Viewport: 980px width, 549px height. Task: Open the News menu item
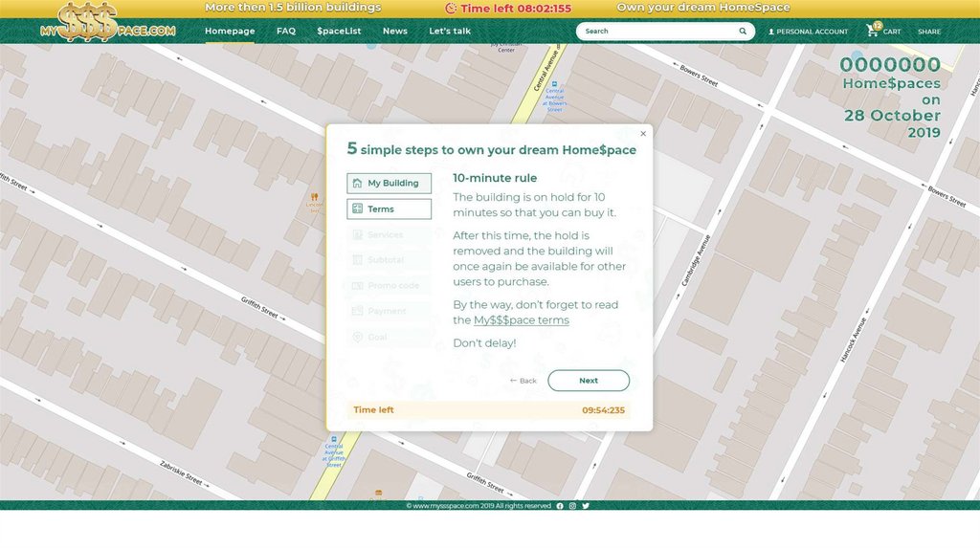(x=394, y=32)
